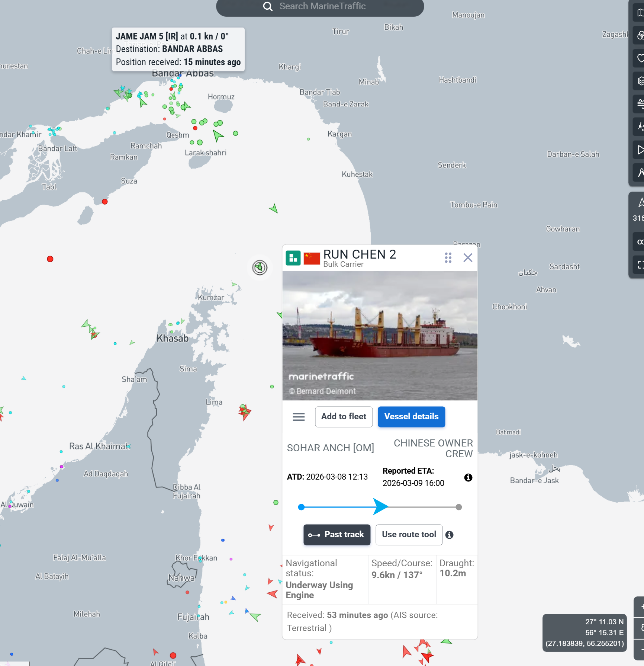Open the heart-shaped favorites icon
Viewport: 644px width, 666px height.
[640, 58]
